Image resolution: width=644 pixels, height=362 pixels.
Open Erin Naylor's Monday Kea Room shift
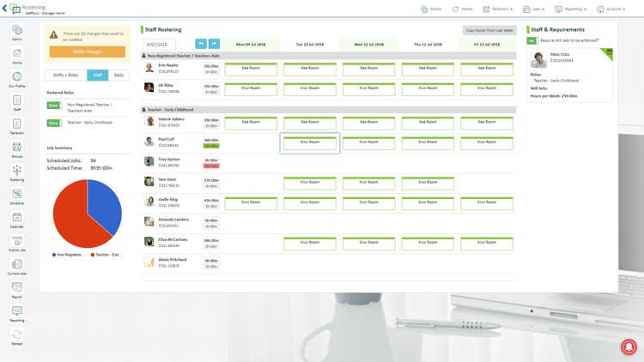tap(251, 69)
